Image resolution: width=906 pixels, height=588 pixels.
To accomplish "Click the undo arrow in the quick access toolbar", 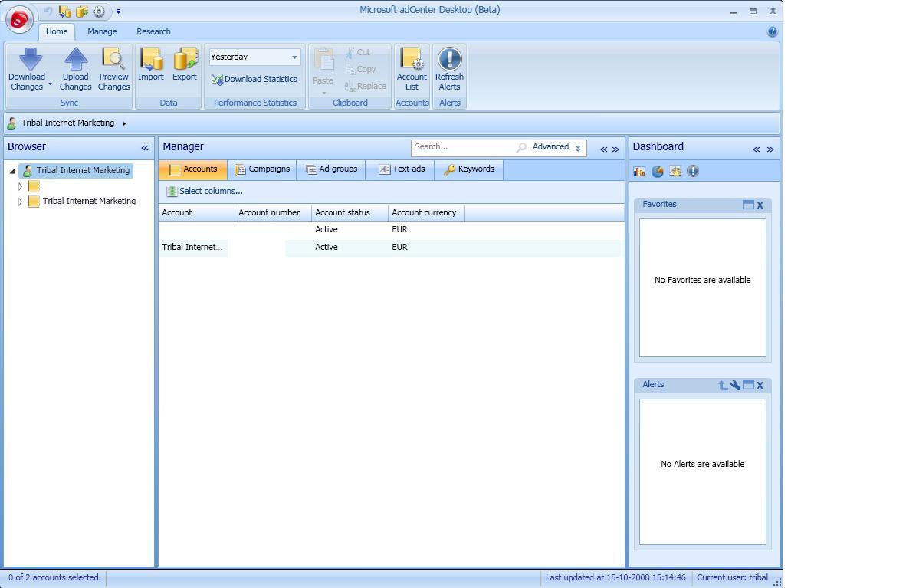I will click(48, 11).
